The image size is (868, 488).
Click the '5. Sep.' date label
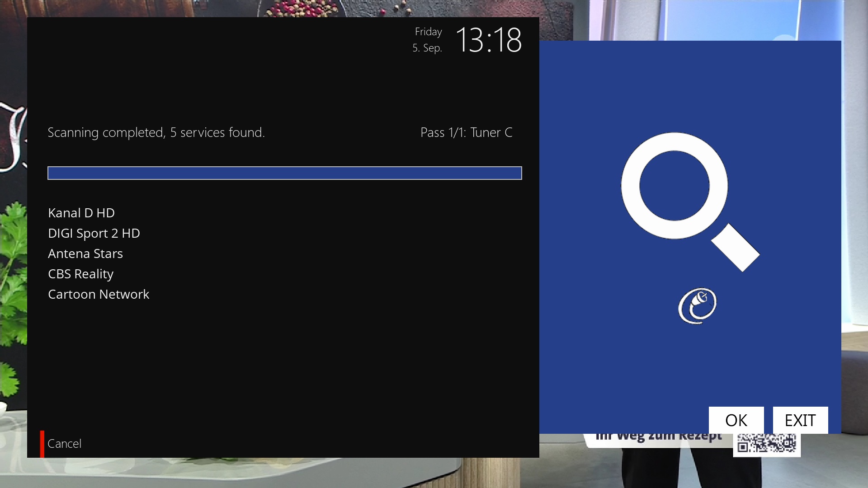click(427, 48)
